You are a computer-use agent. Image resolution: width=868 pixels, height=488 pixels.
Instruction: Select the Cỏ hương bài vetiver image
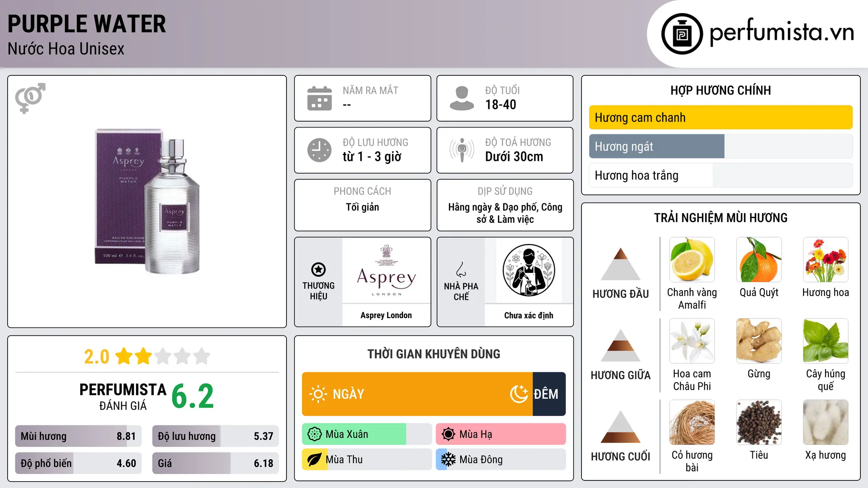[x=692, y=422]
